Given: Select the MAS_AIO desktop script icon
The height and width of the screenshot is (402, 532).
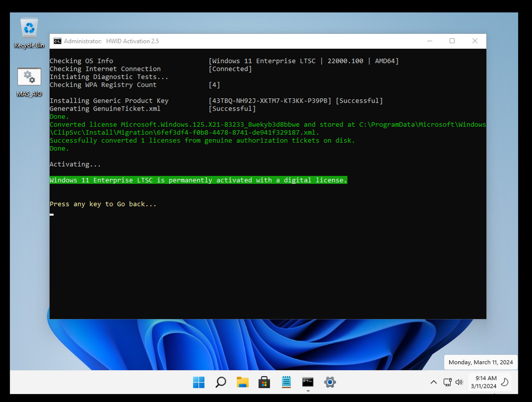Looking at the screenshot, I should pyautogui.click(x=29, y=82).
